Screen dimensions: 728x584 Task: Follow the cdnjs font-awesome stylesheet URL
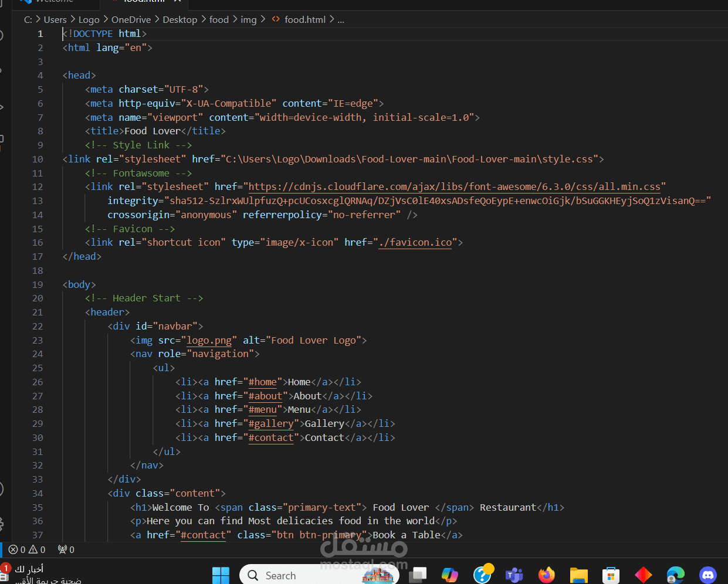[x=455, y=186]
